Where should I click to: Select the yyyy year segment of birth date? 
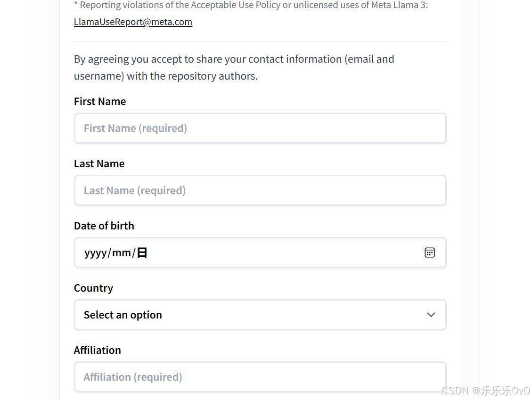[96, 253]
